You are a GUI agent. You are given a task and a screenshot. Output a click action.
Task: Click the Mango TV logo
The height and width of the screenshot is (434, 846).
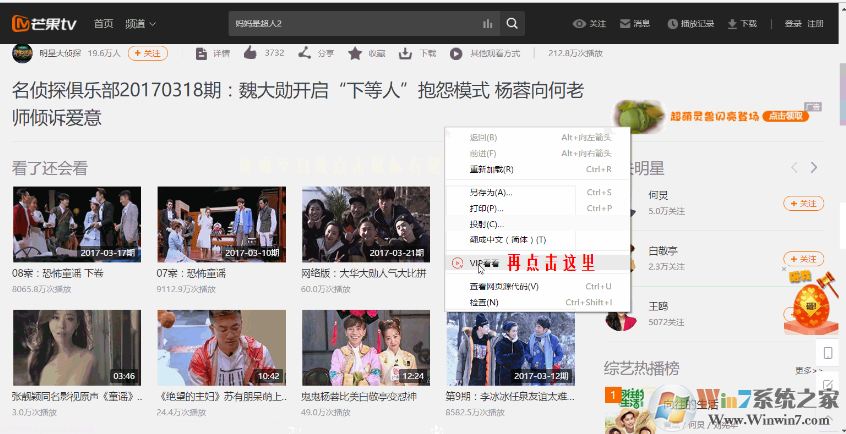pyautogui.click(x=44, y=23)
